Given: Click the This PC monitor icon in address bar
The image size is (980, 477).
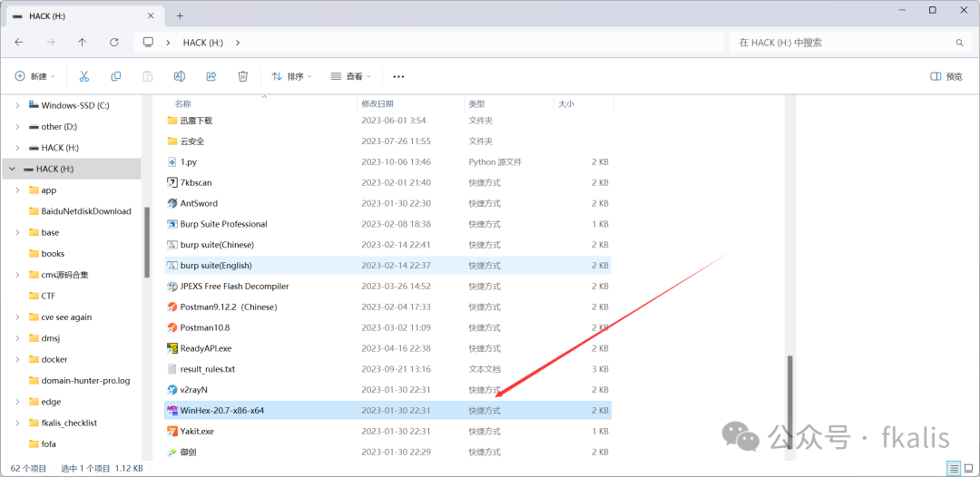Looking at the screenshot, I should 148,43.
